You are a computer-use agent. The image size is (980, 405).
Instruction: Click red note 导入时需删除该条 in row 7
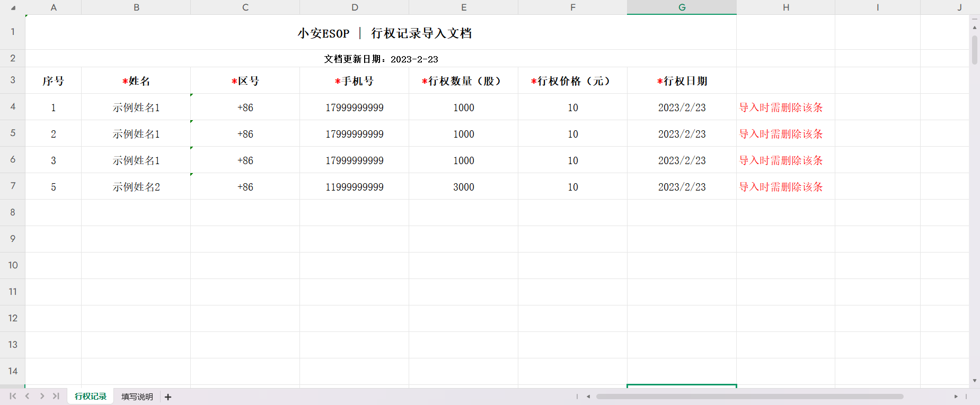(781, 187)
